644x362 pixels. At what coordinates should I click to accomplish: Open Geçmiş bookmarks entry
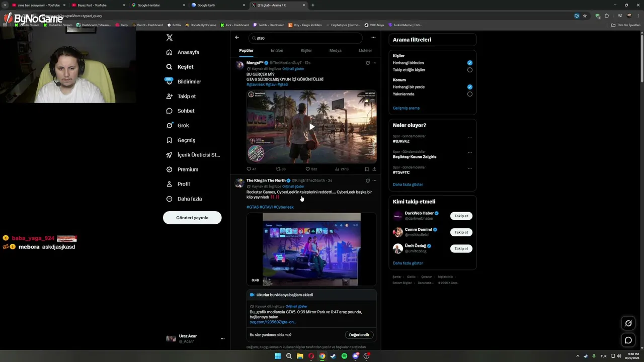tap(180, 140)
